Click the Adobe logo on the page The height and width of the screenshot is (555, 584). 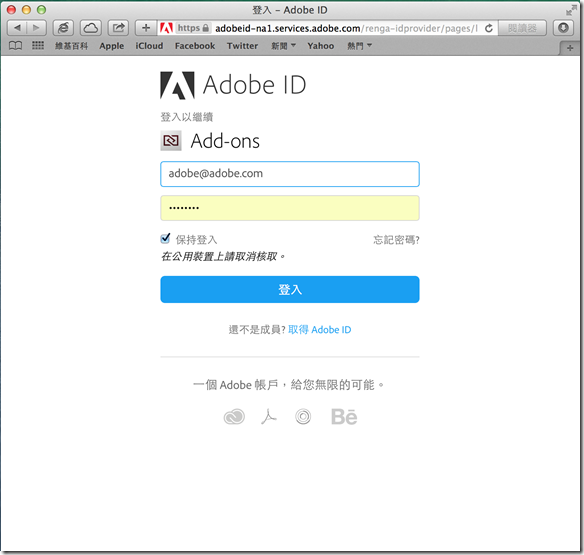coord(177,85)
